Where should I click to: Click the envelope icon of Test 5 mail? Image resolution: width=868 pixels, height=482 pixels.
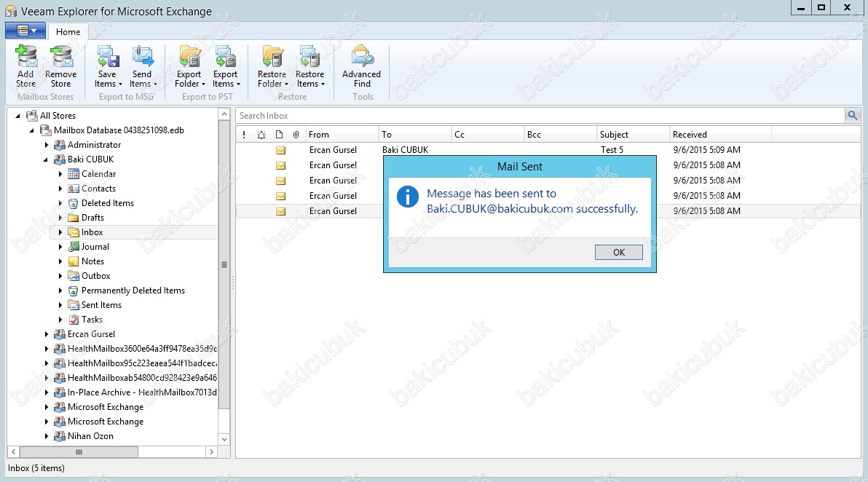[280, 150]
